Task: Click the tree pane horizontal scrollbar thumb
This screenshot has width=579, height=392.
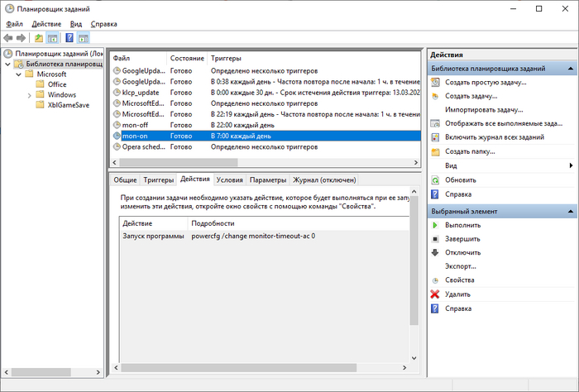Action: (41, 372)
